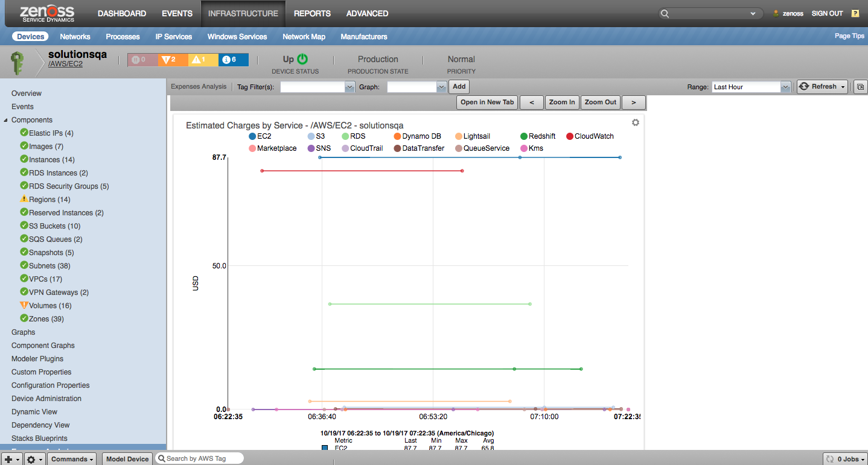This screenshot has width=868, height=465.
Task: Click the green check icon beside Snapshots
Action: pos(24,252)
